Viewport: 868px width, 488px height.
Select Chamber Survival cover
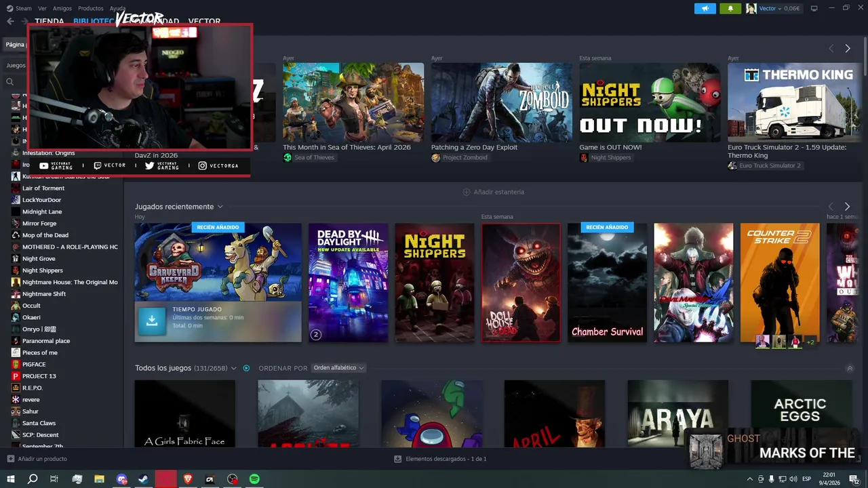tap(608, 283)
